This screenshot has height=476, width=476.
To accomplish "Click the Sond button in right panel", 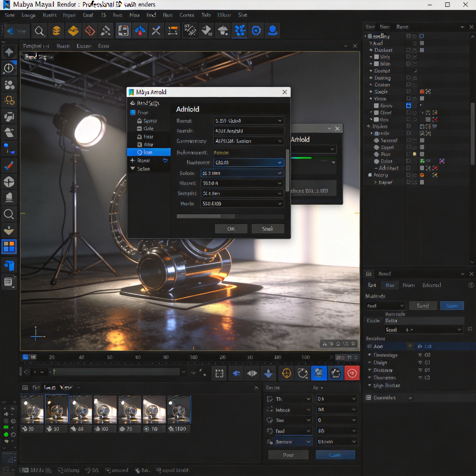I will 423,306.
